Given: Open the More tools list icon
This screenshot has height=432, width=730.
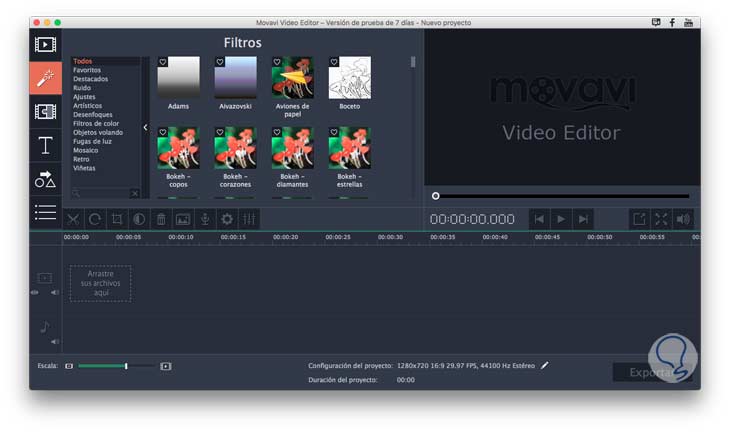Looking at the screenshot, I should [45, 212].
